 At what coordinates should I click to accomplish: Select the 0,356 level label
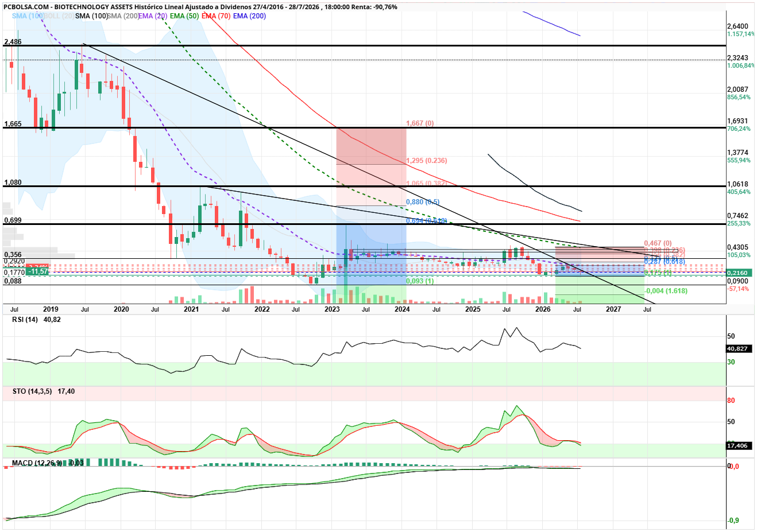tap(13, 255)
